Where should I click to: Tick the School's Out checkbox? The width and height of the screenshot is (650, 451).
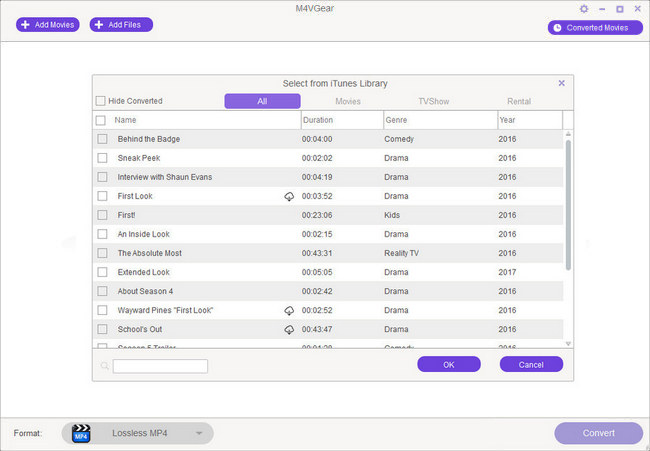pyautogui.click(x=102, y=330)
